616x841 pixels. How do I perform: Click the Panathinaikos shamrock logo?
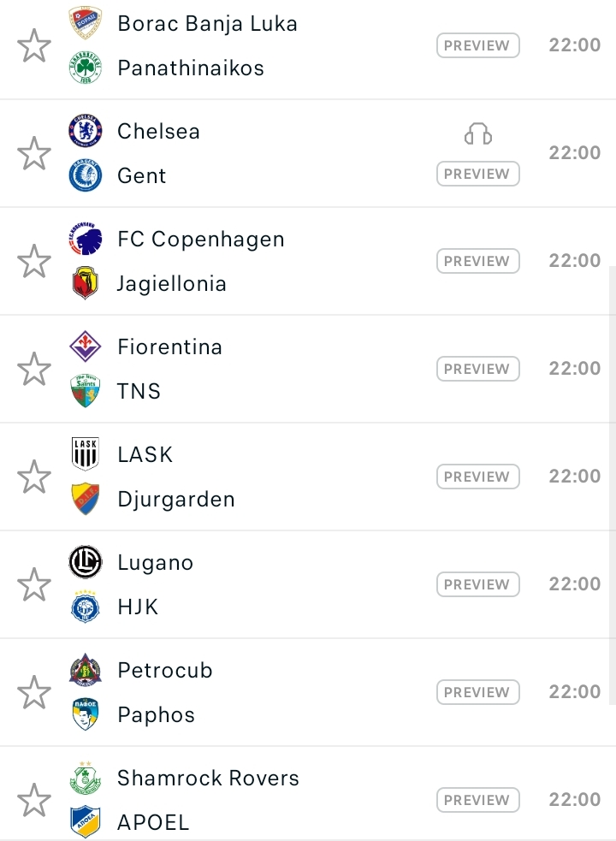point(86,68)
